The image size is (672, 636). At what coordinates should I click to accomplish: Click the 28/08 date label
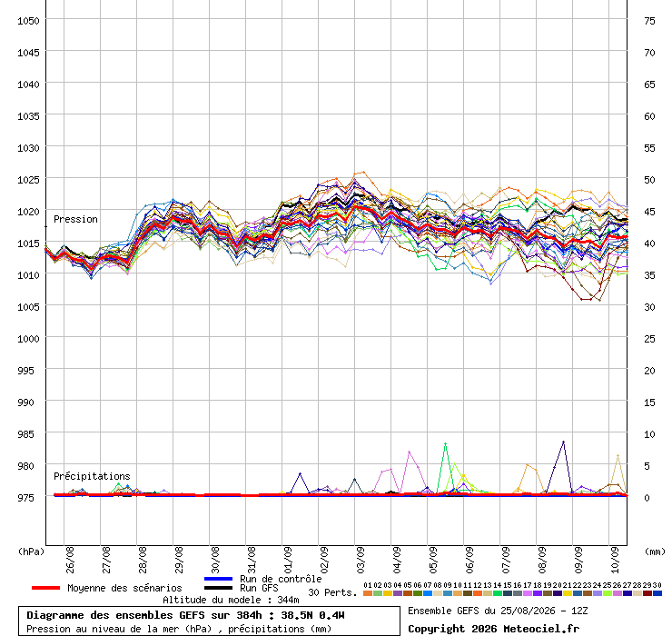click(143, 560)
